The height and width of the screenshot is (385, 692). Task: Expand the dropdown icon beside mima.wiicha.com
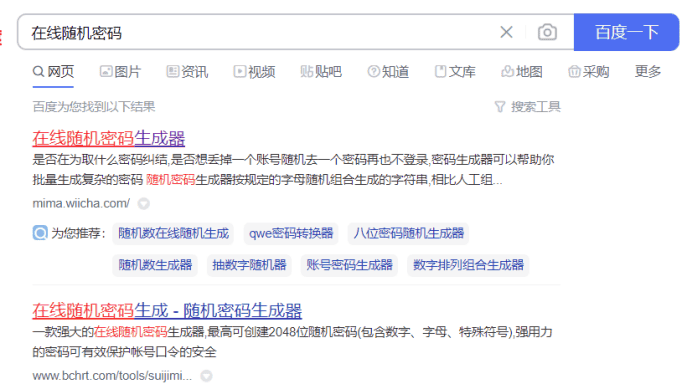pyautogui.click(x=143, y=204)
